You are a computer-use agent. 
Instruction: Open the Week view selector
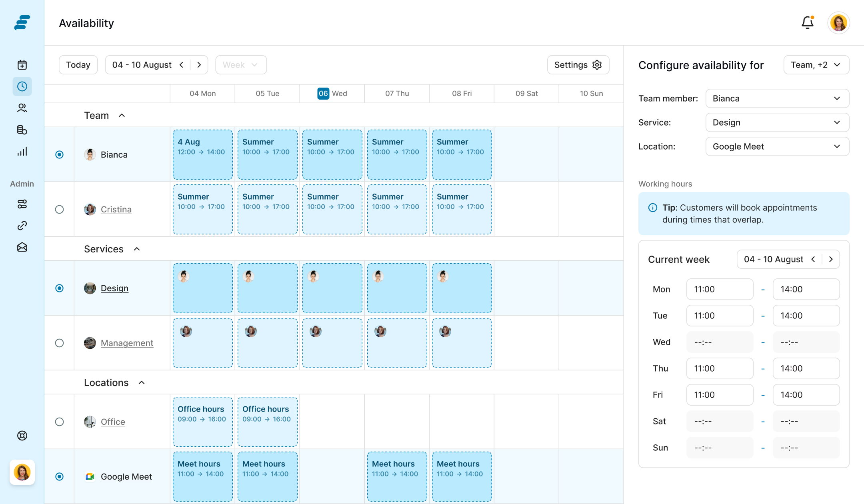(241, 65)
